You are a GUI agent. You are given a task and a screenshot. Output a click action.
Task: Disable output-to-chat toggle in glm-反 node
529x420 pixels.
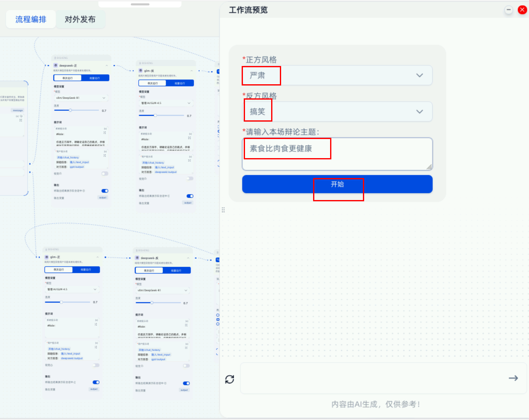point(190,196)
